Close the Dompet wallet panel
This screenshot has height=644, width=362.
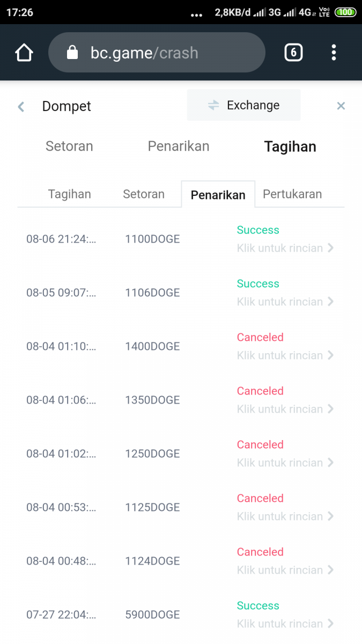(341, 106)
